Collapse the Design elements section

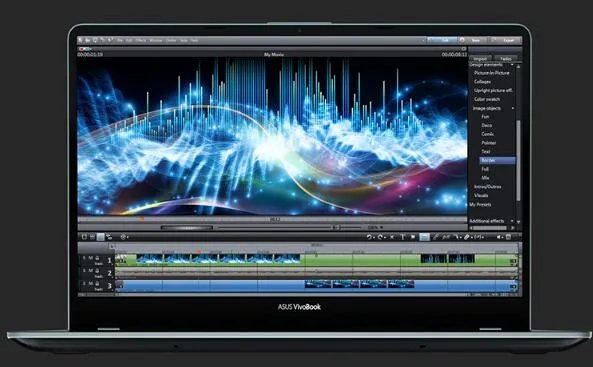coord(513,65)
